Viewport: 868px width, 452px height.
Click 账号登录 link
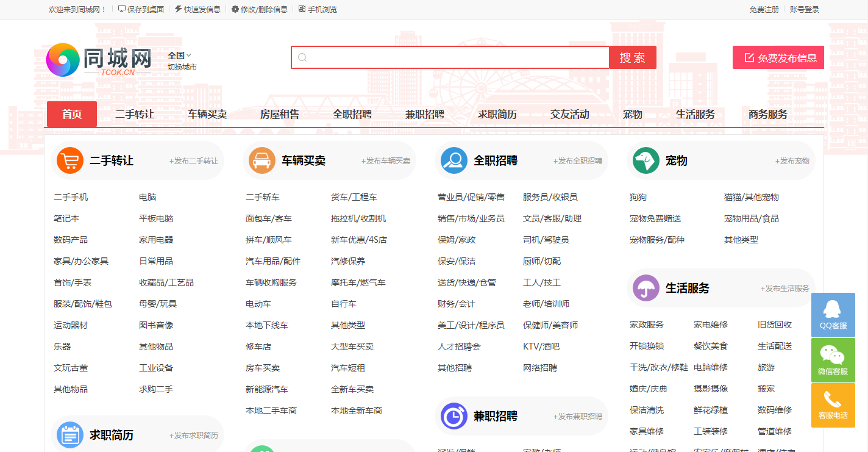point(805,9)
